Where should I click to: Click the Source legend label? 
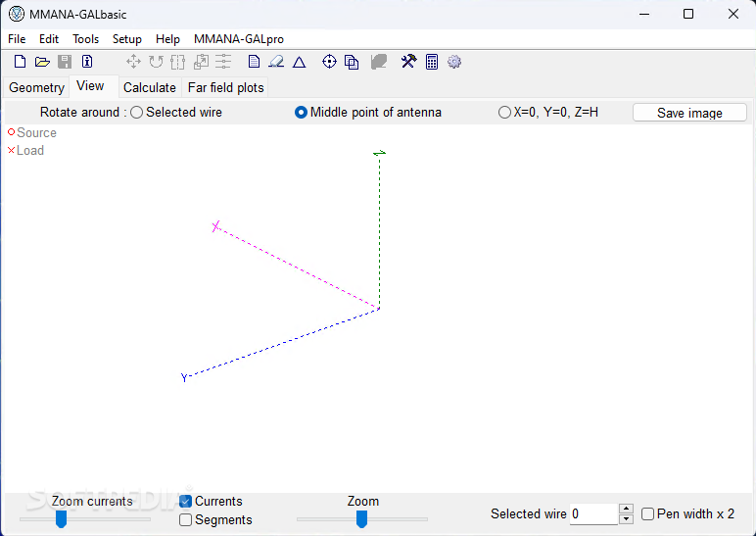tap(36, 132)
